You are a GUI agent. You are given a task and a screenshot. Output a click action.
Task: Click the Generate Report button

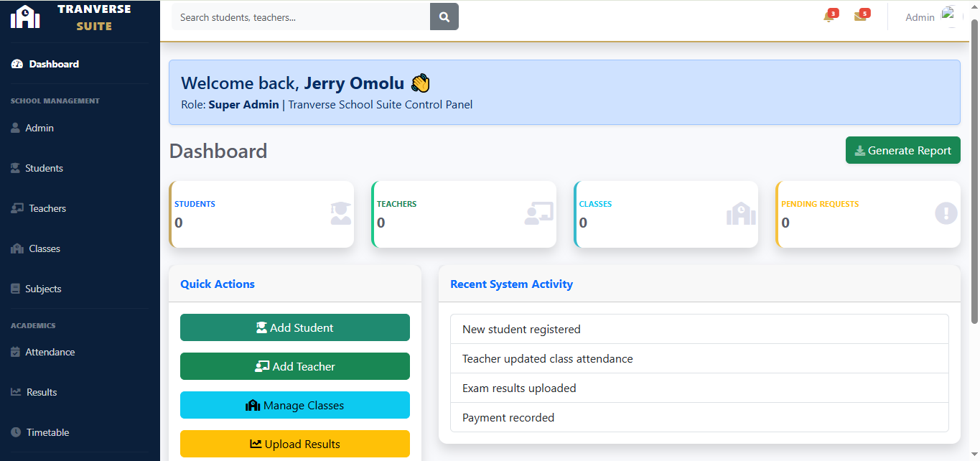[902, 150]
